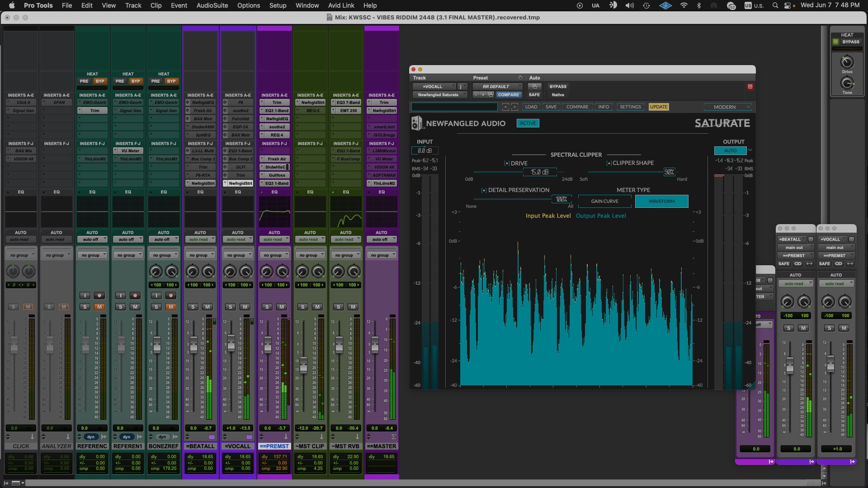Record-arm the REFERENC track
The width and height of the screenshot is (868, 488).
click(x=99, y=296)
